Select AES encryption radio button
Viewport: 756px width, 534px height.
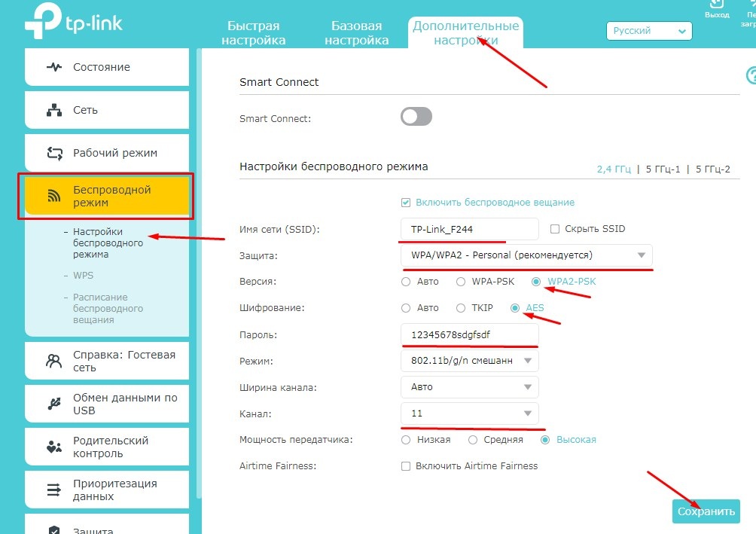[x=515, y=308]
